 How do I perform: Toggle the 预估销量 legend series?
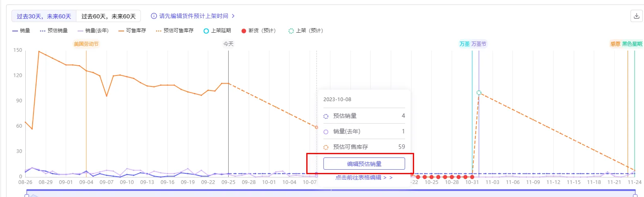(x=54, y=31)
